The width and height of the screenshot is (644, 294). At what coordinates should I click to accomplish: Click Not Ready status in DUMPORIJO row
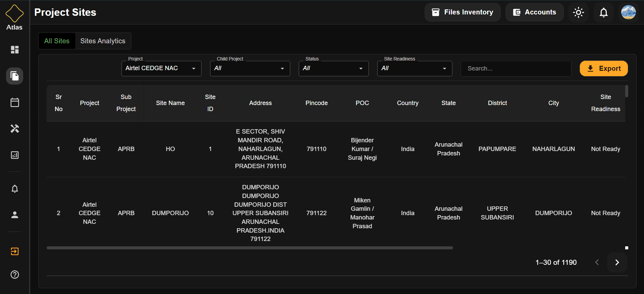click(x=605, y=213)
